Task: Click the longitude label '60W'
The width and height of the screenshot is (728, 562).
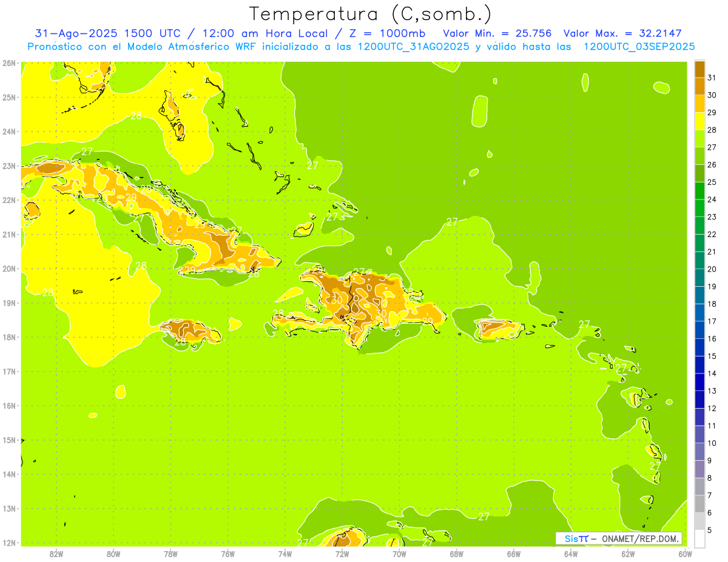Action: pos(685,554)
